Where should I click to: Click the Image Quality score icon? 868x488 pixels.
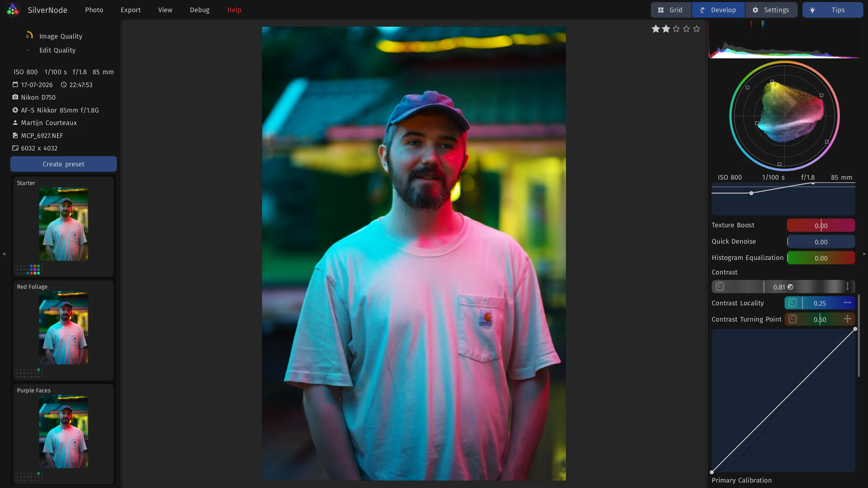29,36
